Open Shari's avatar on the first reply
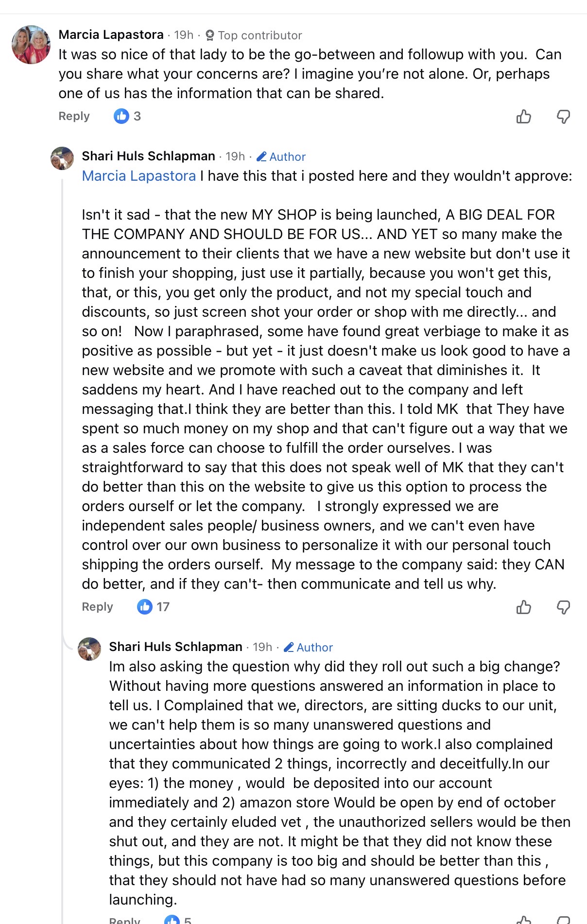Screen dimensions: 587x924 [x=62, y=158]
